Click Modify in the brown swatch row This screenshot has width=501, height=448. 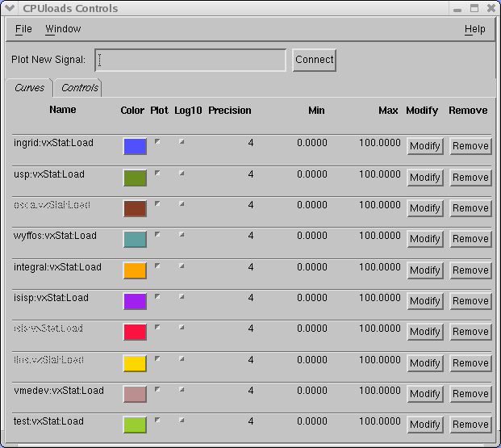coord(425,208)
